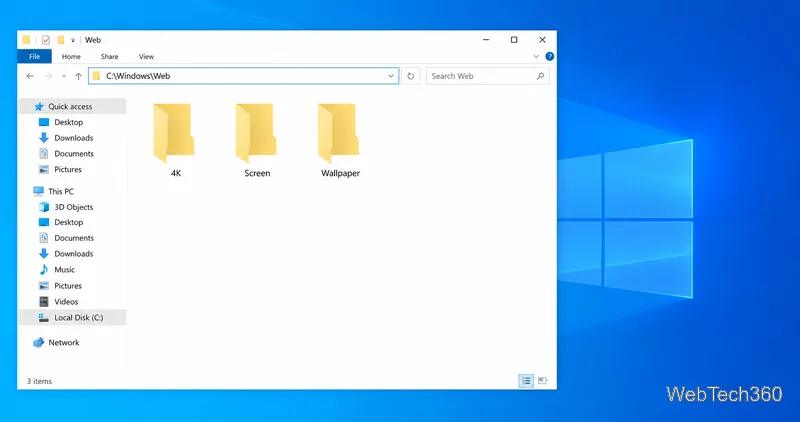
Task: Click the Forward navigation arrow
Action: click(x=48, y=76)
